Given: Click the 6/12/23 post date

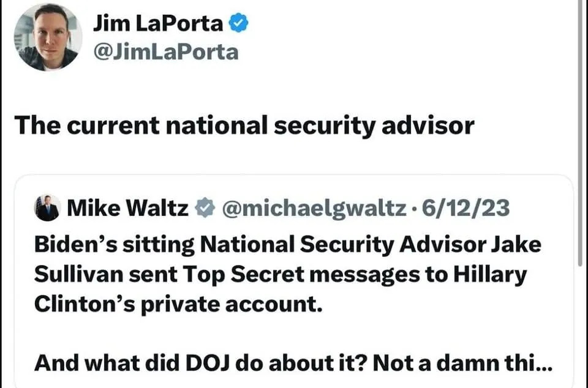Looking at the screenshot, I should coord(466,209).
